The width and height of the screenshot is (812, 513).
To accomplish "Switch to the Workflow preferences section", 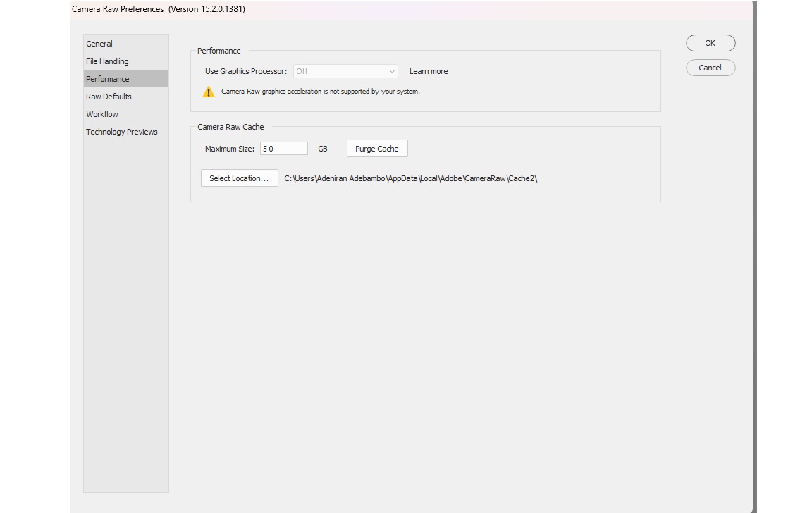I will (x=101, y=113).
